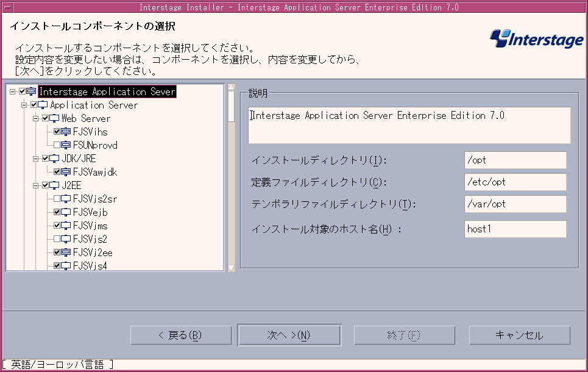Screen dimensions: 588x372
Task: Check the FSUNprovd checkbox
Action: tap(57, 145)
